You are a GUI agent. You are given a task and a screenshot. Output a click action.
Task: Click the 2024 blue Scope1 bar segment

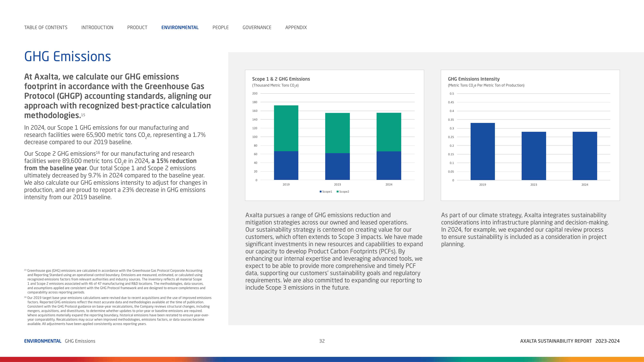click(389, 166)
